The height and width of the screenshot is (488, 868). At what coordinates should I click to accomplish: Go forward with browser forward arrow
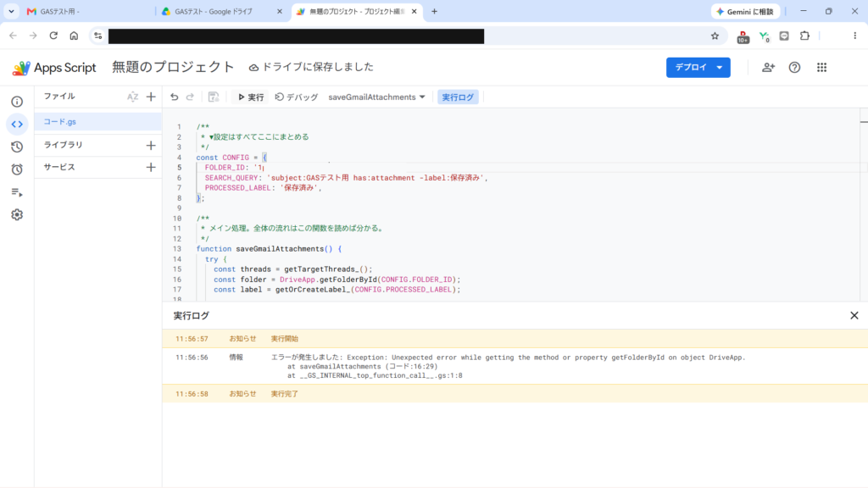(x=33, y=36)
